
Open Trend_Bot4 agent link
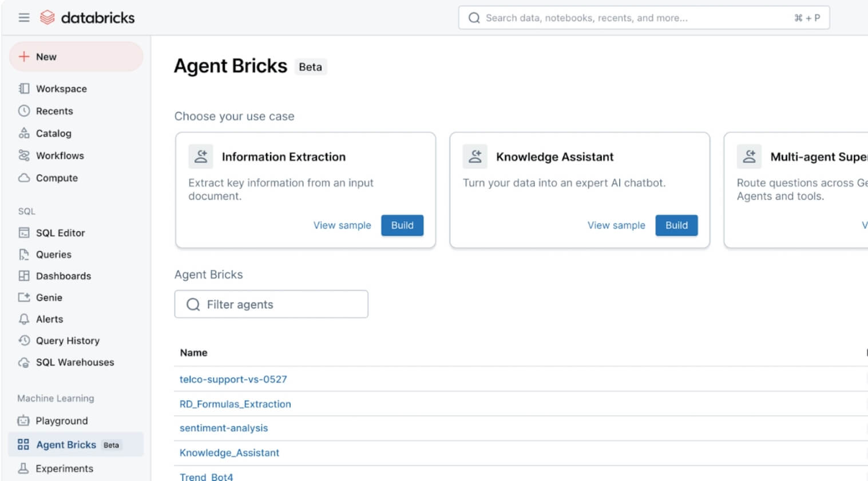207,476
